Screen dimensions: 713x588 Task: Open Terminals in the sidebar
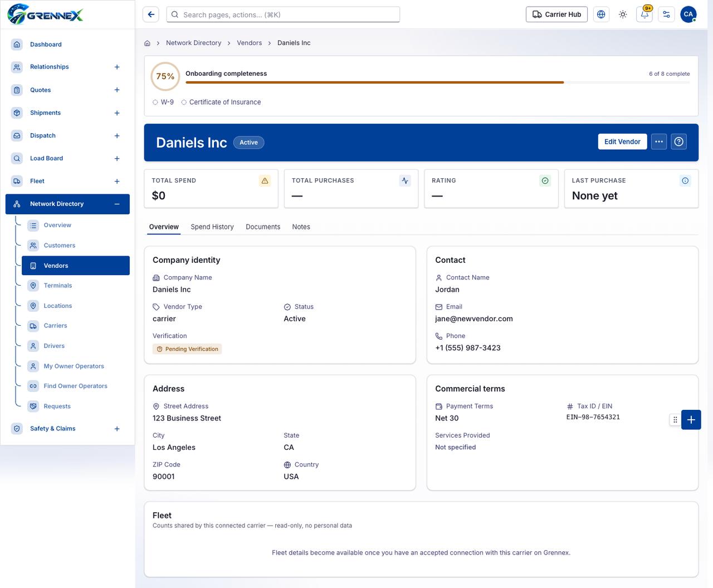pyautogui.click(x=76, y=286)
